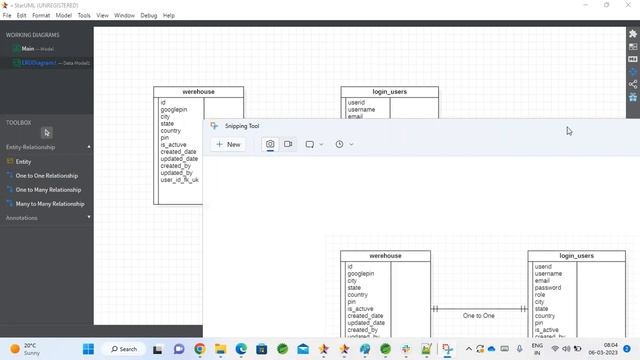The height and width of the screenshot is (360, 640).
Task: Click the taskbar Search box
Action: [124, 349]
